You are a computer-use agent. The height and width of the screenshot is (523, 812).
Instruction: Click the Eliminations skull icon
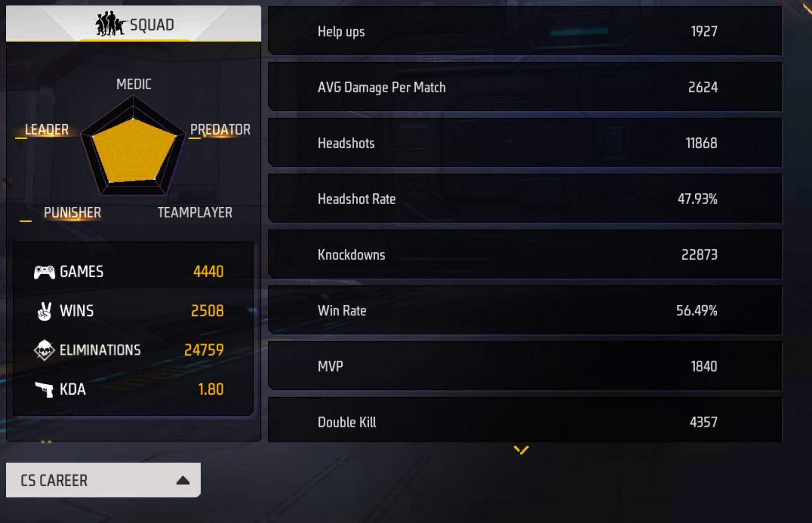click(x=44, y=350)
